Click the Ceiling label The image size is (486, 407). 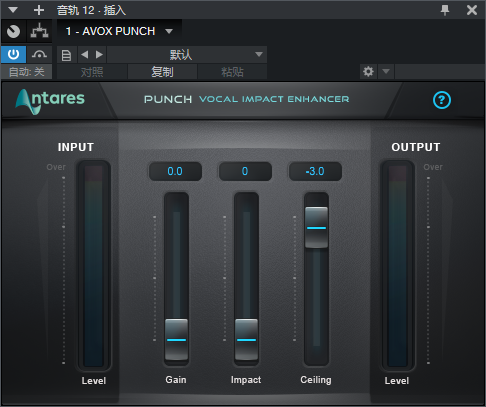(316, 380)
